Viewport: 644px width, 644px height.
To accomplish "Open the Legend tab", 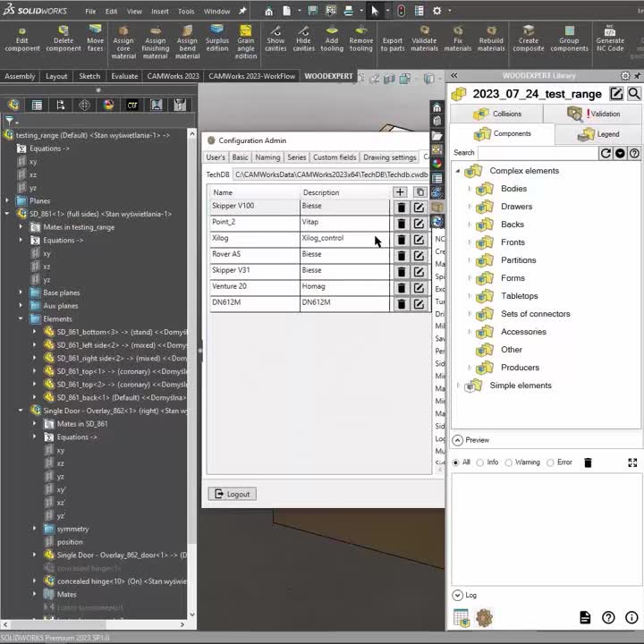I will coord(597,134).
